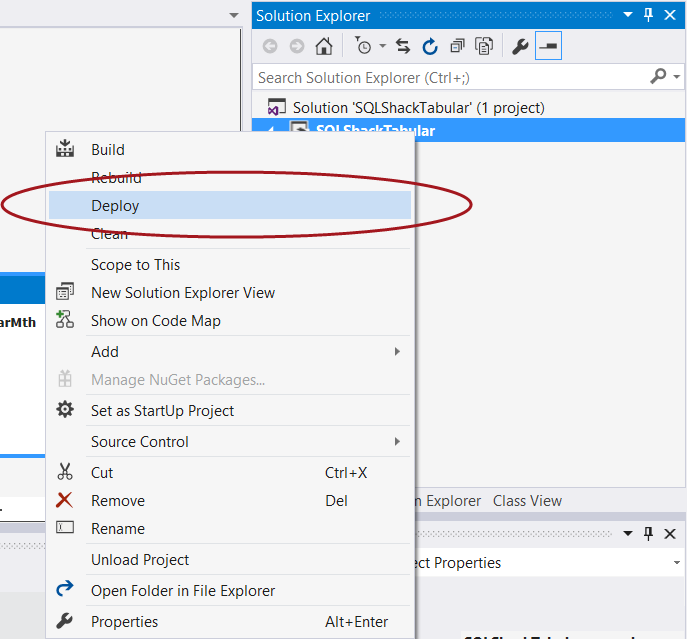Close the Properties panel

(670, 533)
